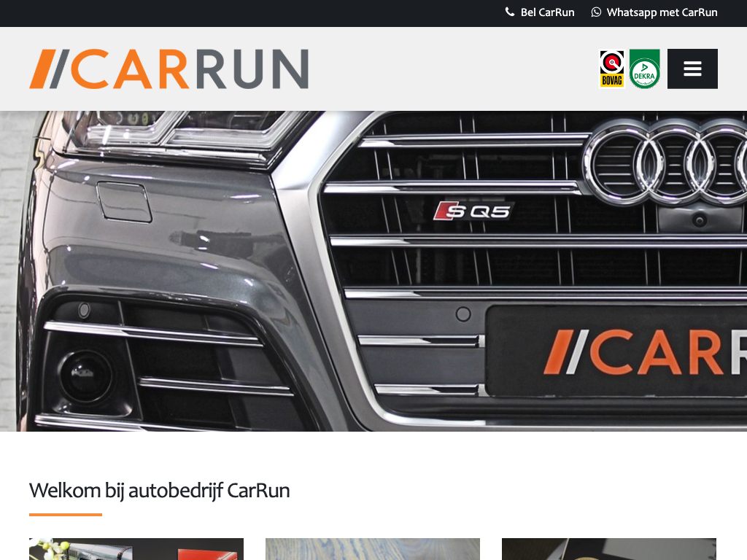Click the green DEKRA badge
The width and height of the screenshot is (747, 560).
point(644,69)
